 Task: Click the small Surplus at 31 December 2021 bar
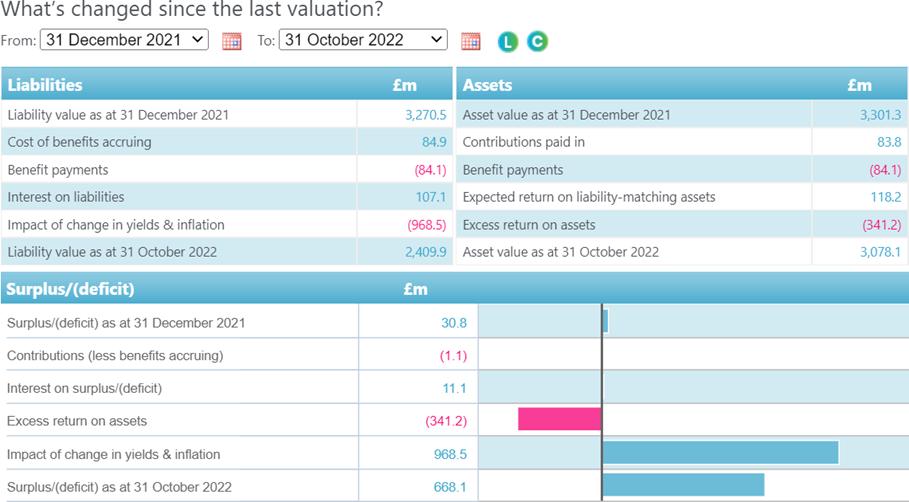click(606, 322)
